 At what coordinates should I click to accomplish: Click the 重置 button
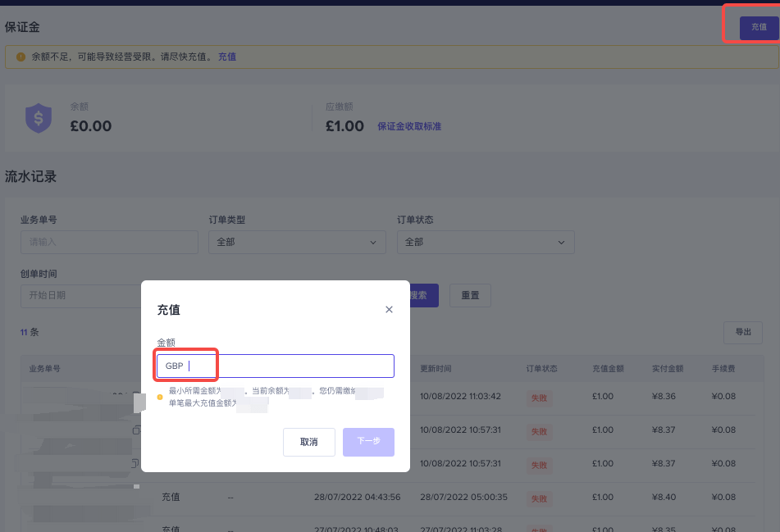[x=470, y=296]
